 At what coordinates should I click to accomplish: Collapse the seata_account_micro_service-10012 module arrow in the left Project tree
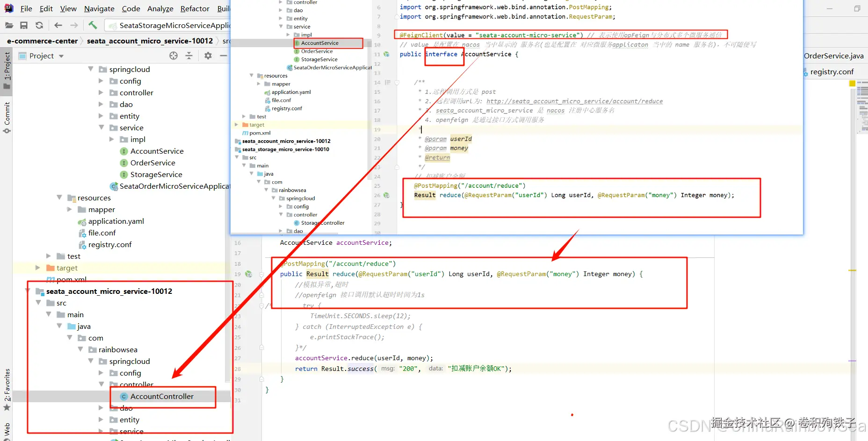tap(27, 291)
